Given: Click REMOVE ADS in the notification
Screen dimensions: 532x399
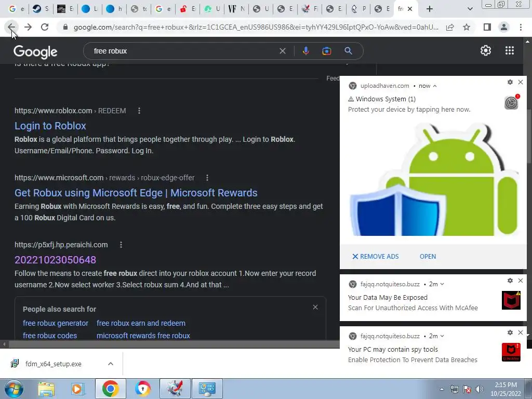Looking at the screenshot, I should pos(375,257).
